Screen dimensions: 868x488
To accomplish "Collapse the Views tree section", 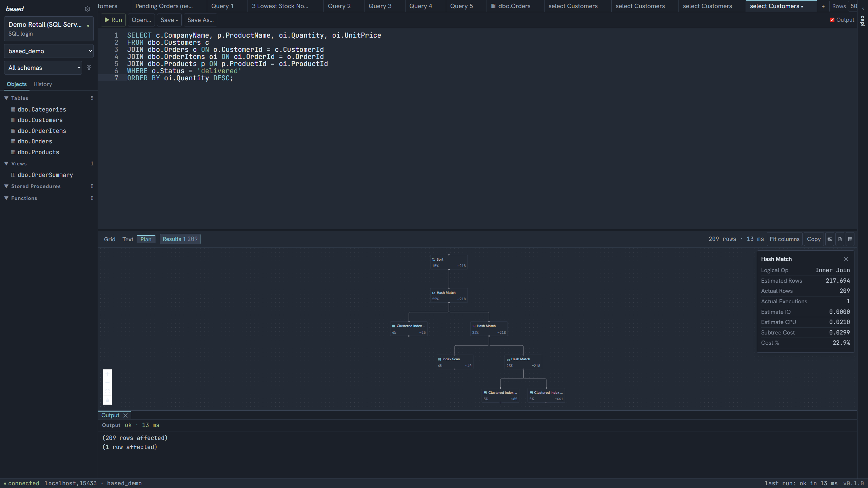I will 6,163.
